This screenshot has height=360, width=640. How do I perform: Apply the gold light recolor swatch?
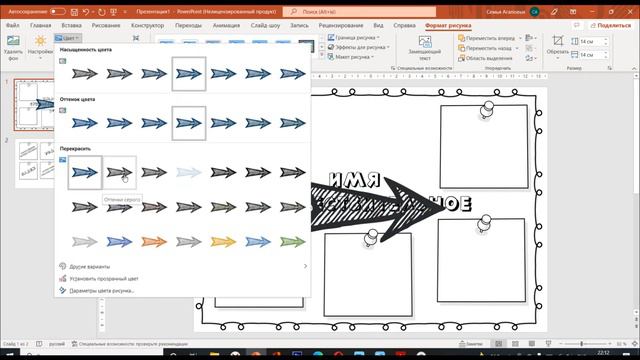click(x=223, y=242)
